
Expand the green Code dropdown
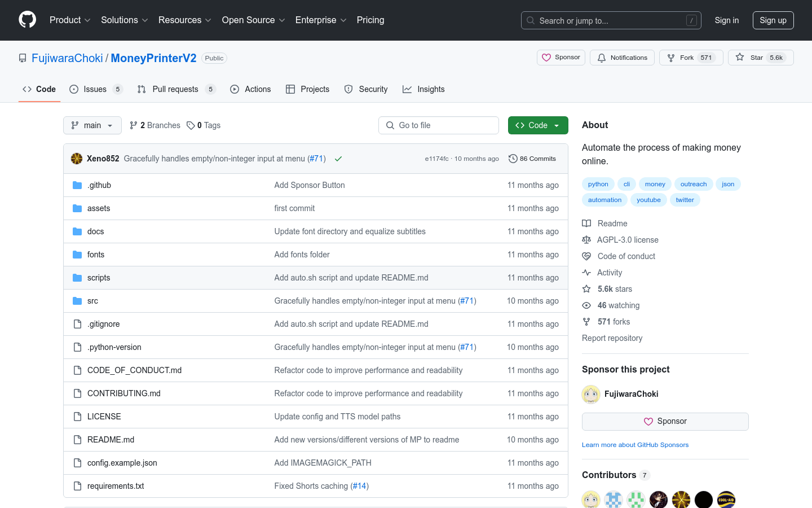click(x=537, y=125)
